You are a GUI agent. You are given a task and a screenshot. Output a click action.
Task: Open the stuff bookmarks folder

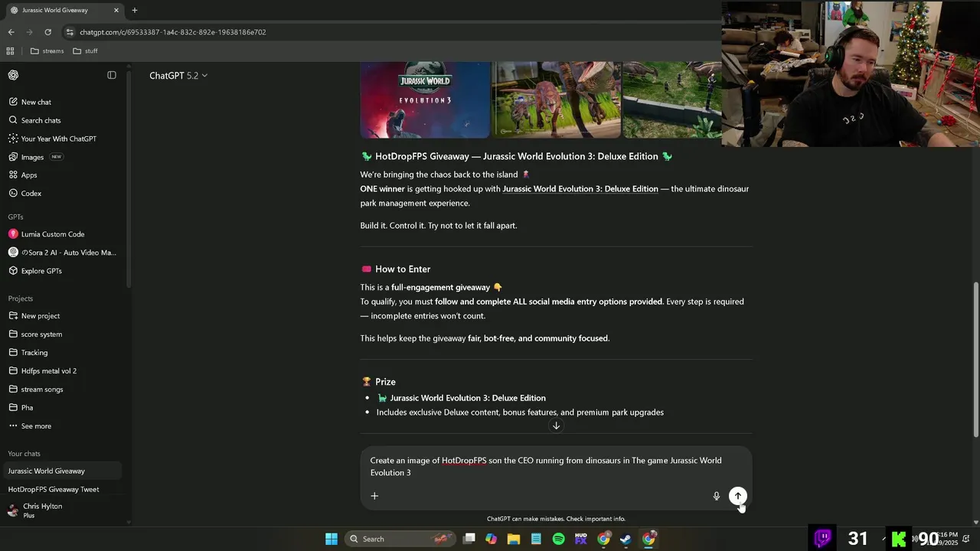click(x=85, y=51)
